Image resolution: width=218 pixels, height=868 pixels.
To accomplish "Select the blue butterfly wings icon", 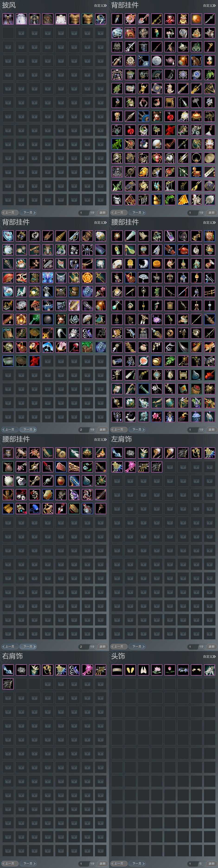I will [48, 278].
